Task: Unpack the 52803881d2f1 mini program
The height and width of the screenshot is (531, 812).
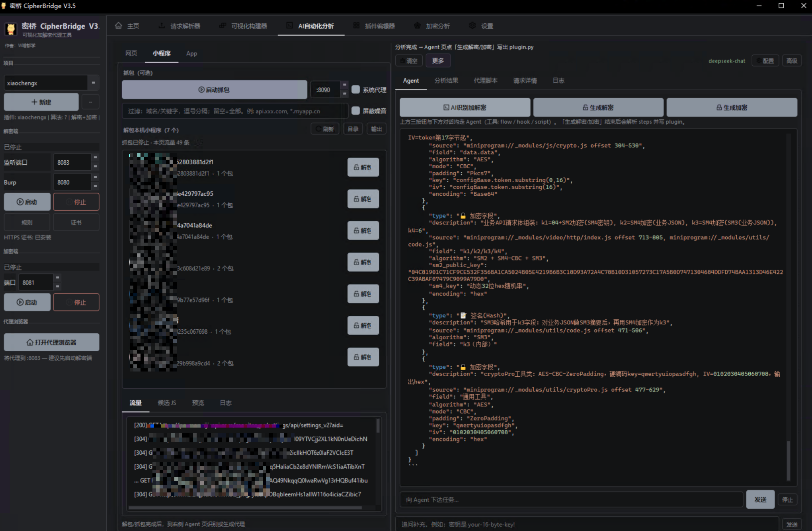Action: tap(363, 167)
